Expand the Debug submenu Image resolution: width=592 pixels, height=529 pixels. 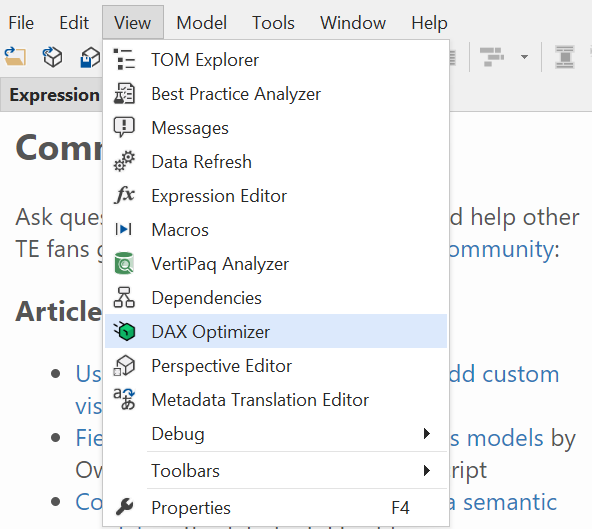(x=276, y=433)
